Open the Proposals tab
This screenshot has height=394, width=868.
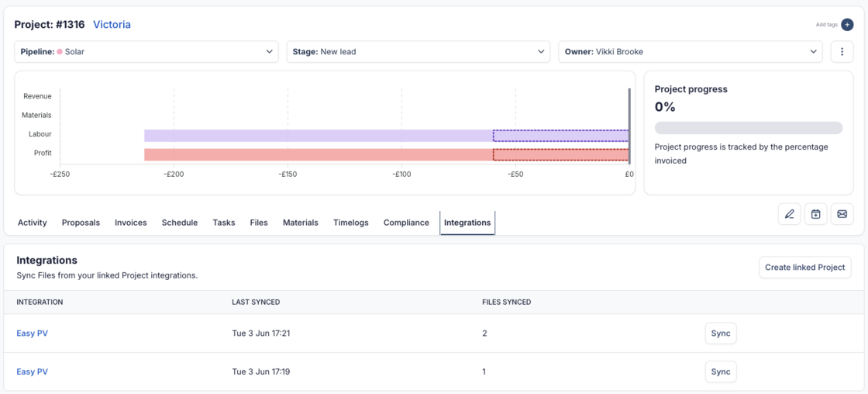pos(81,223)
